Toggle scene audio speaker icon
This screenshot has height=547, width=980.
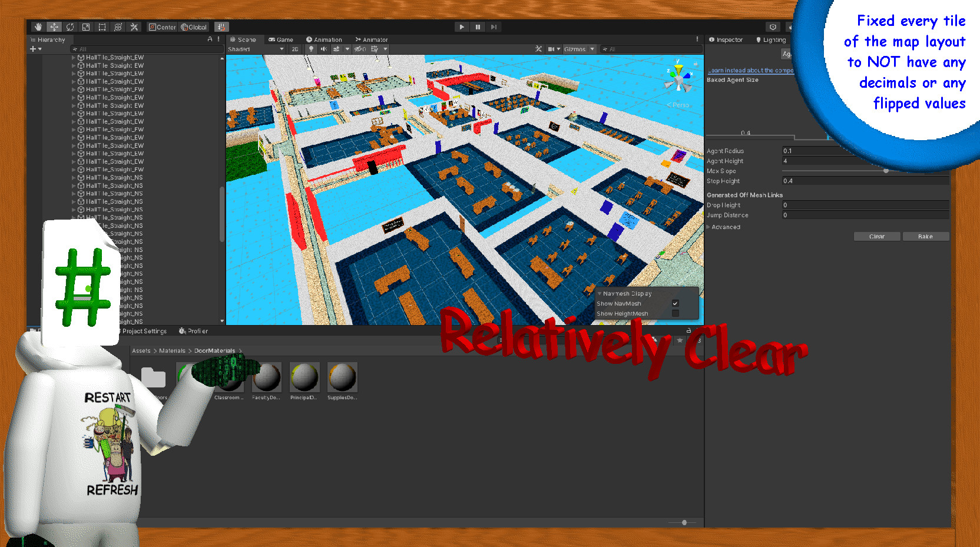(323, 49)
